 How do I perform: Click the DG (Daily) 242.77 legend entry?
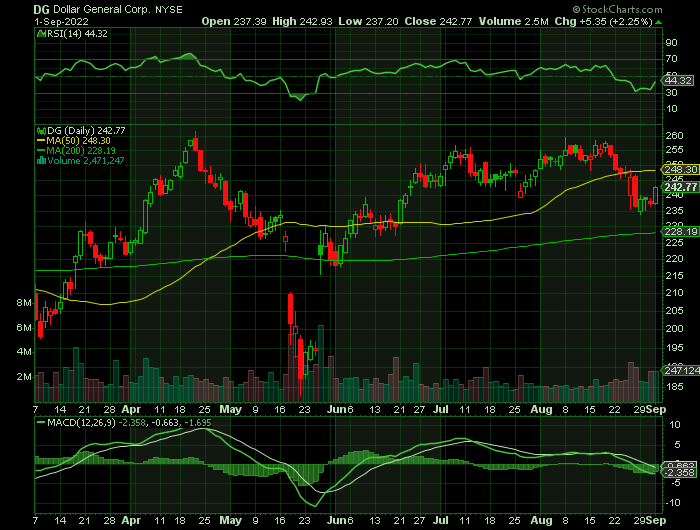87,130
